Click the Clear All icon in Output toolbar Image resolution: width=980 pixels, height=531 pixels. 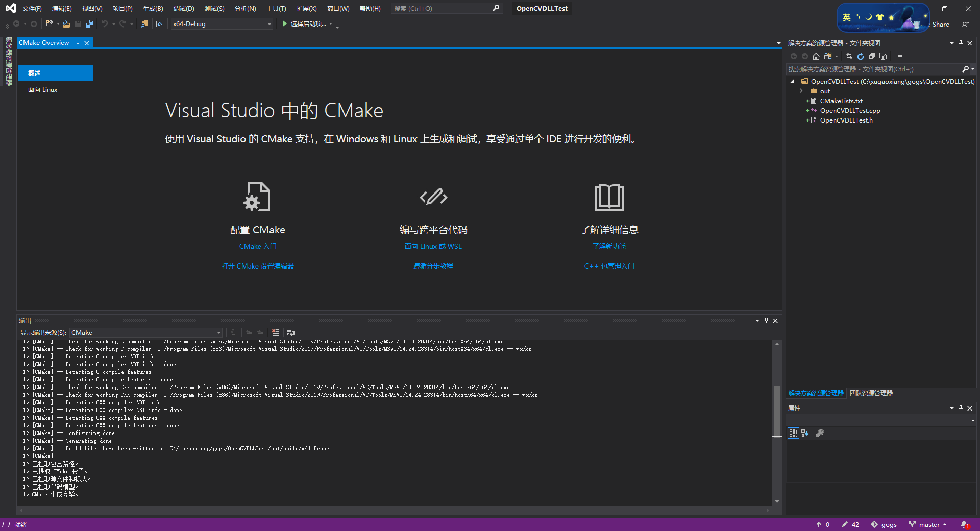[276, 332]
